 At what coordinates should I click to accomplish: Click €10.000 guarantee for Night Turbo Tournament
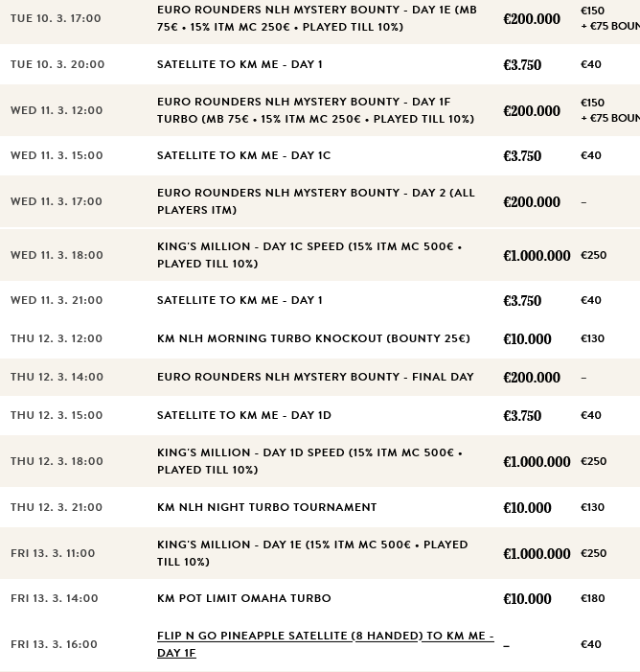tap(527, 508)
